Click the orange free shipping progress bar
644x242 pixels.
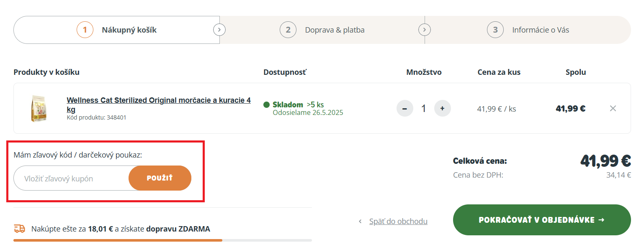coord(118,240)
